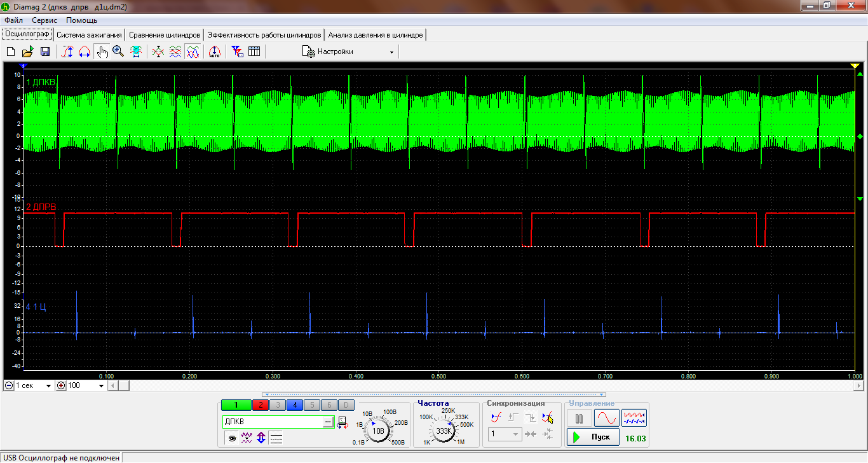Click the ellipsis button in ДПКВ field
This screenshot has height=463, width=868.
[x=328, y=421]
